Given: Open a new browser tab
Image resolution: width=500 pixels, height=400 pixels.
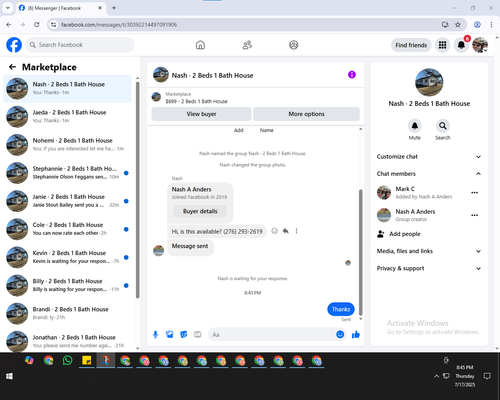Looking at the screenshot, I should tap(114, 8).
